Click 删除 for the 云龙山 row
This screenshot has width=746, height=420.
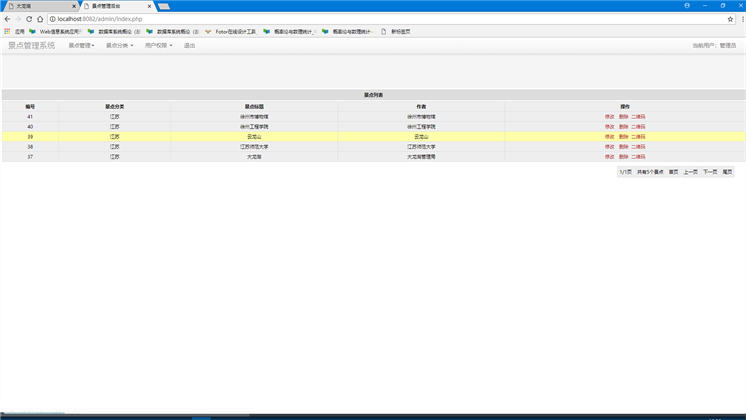(623, 136)
